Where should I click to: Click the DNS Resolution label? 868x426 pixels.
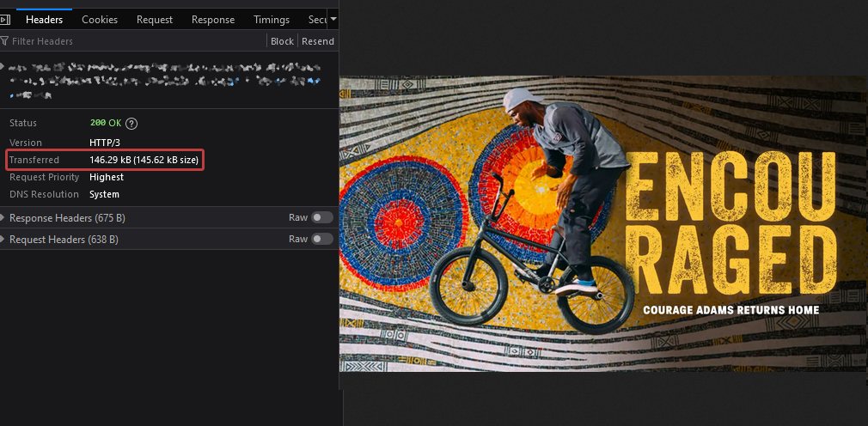(x=45, y=194)
